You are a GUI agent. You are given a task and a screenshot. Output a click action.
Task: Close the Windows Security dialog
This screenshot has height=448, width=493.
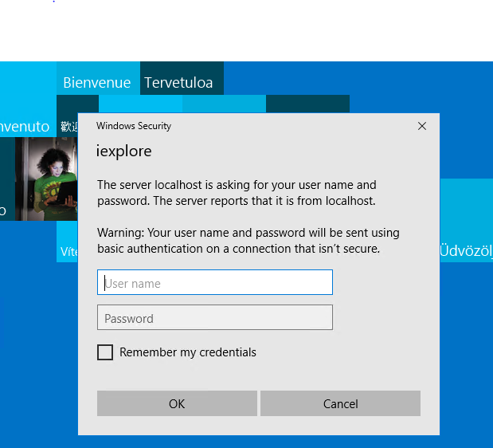click(422, 126)
